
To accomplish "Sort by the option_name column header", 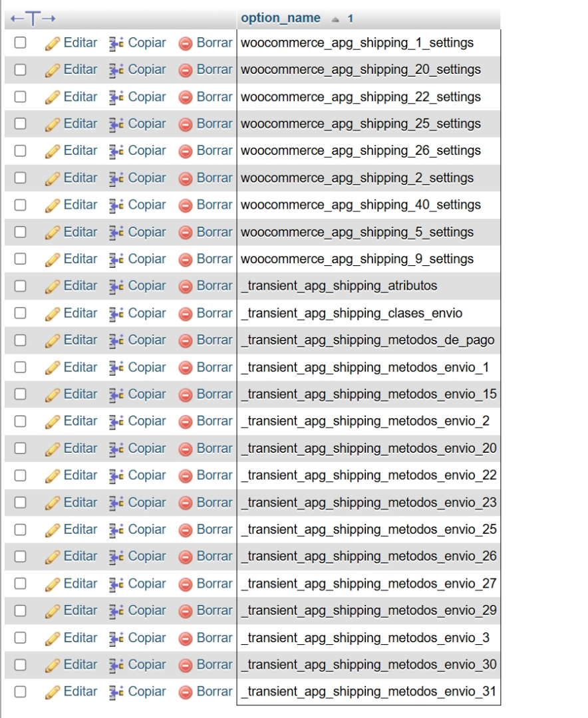I will (280, 18).
